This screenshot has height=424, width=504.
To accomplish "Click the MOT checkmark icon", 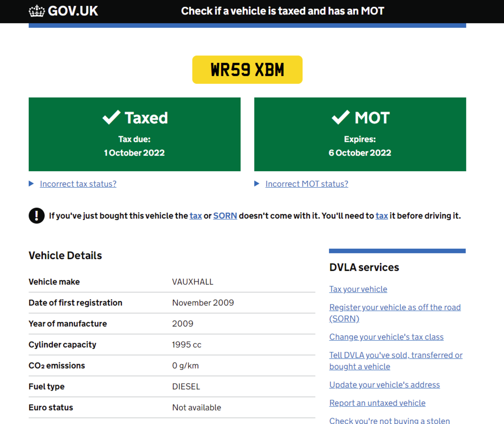I will pyautogui.click(x=341, y=117).
